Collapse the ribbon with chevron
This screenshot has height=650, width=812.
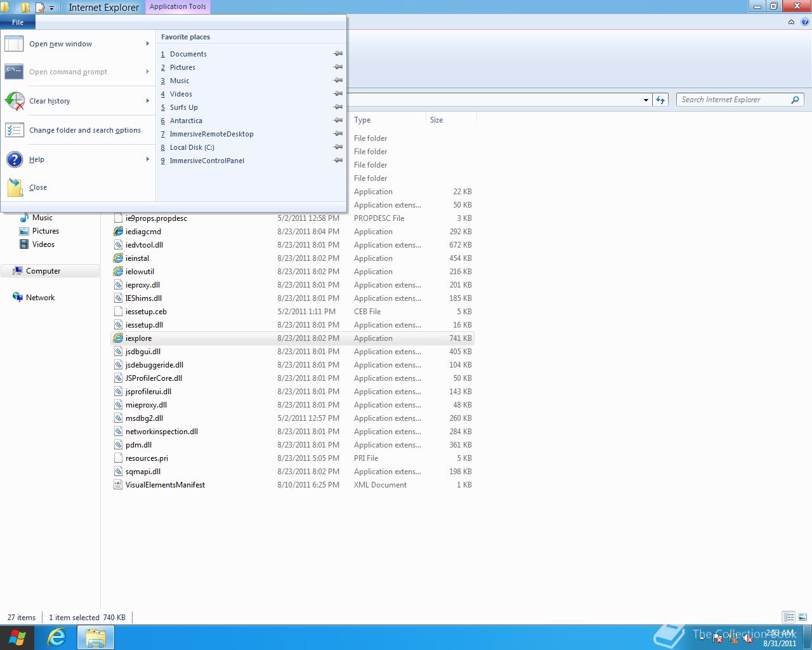click(x=791, y=22)
